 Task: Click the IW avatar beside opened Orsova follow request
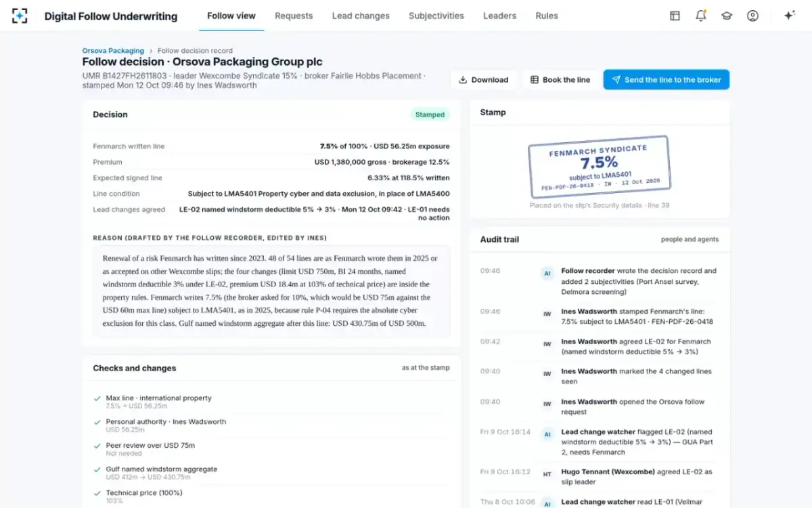547,404
